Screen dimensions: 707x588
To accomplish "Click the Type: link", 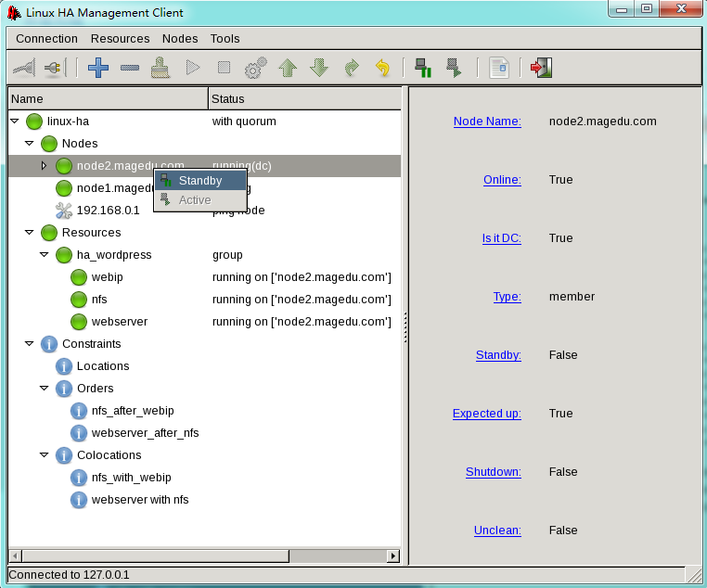I will (x=508, y=297).
